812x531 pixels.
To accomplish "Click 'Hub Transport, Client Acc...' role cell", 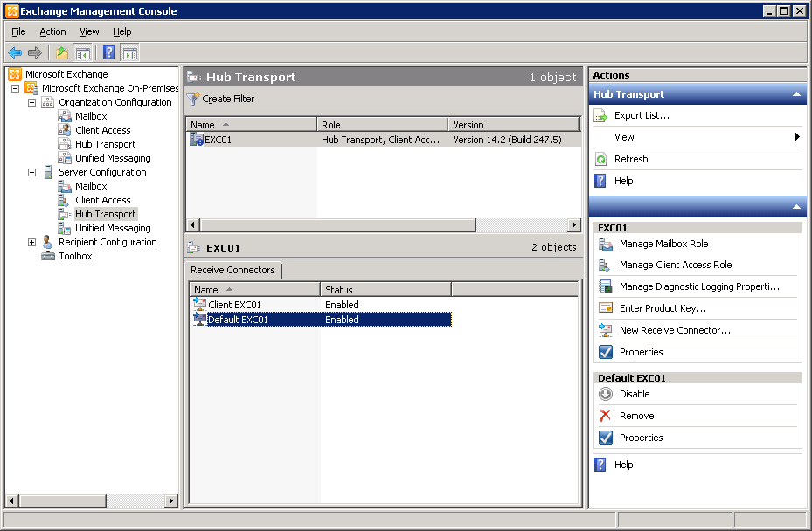I will click(380, 140).
